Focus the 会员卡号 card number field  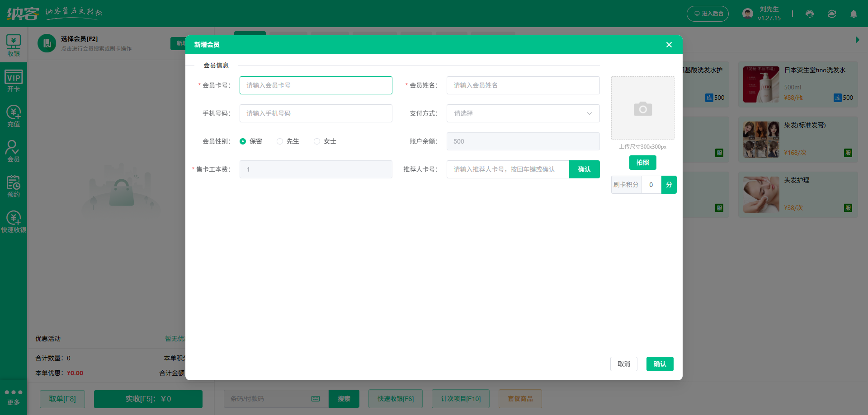tap(316, 85)
